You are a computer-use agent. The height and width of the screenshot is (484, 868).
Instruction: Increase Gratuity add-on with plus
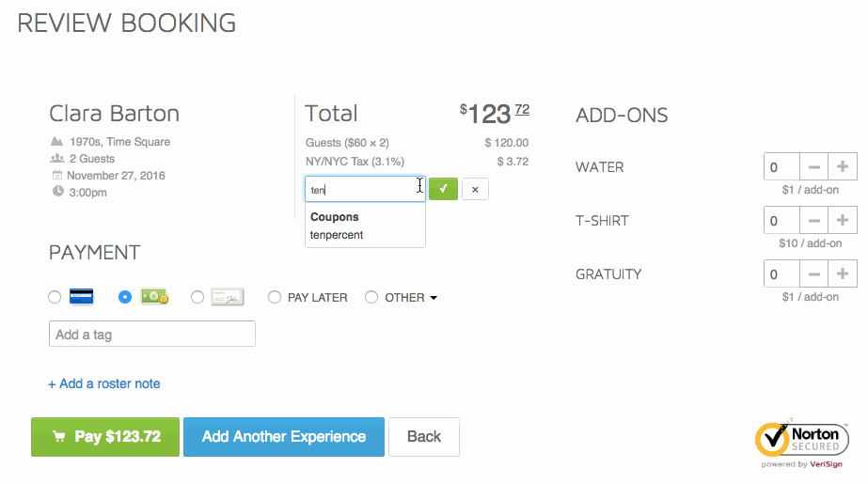pyautogui.click(x=843, y=274)
